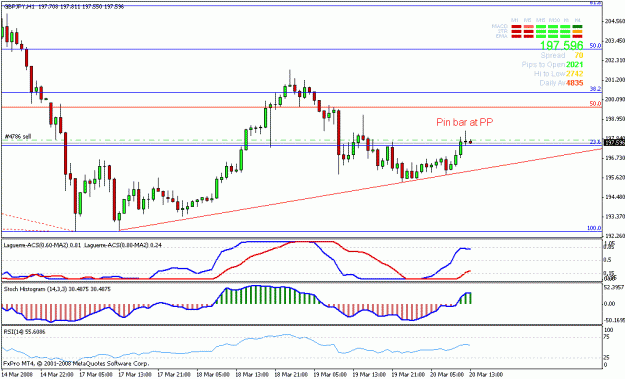Click the 203.450 price axis label
Screen dimensions: 625x379
point(615,41)
